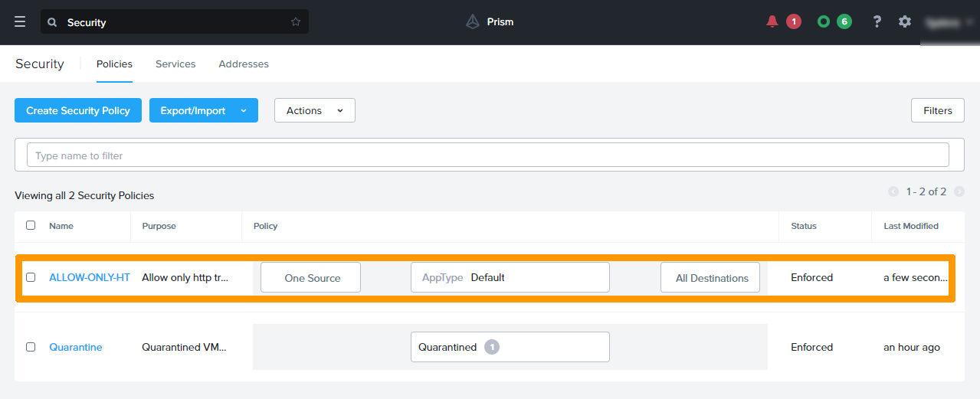The width and height of the screenshot is (980, 399).
Task: Bookmark Security with the star icon
Action: click(x=296, y=21)
